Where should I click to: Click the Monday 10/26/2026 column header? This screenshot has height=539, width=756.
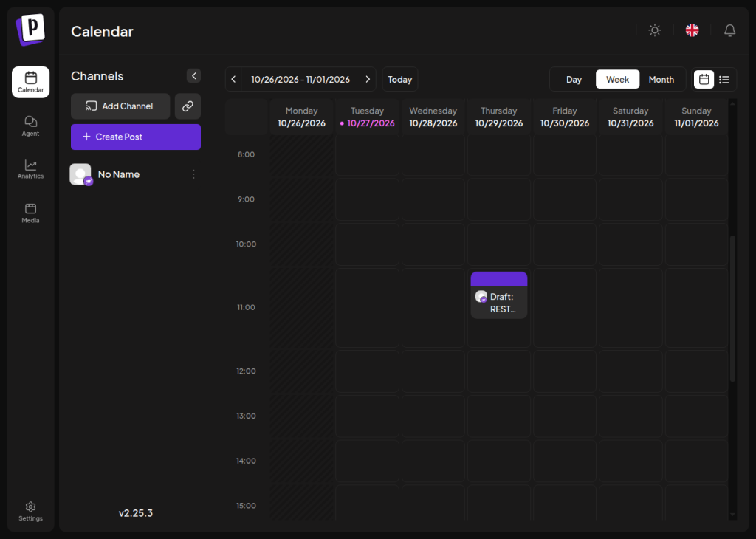[x=301, y=117]
